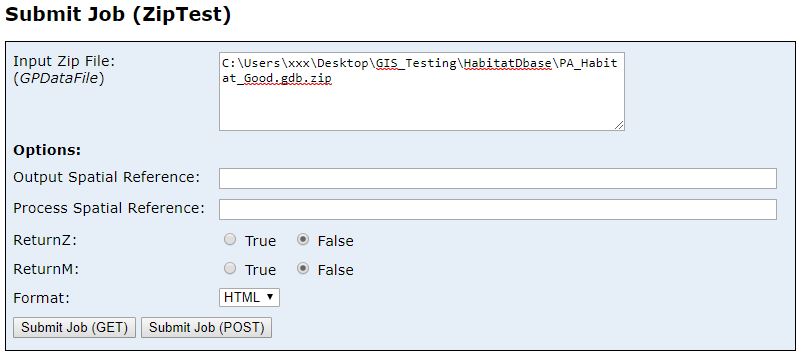The height and width of the screenshot is (364, 811).
Task: Click the Submit Job (GET) button
Action: tap(74, 328)
